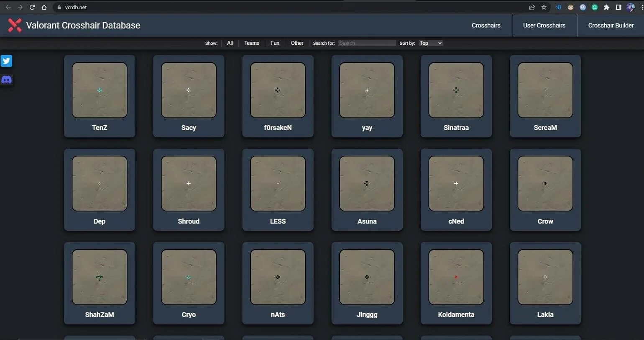
Task: Open the Sort by dropdown
Action: coord(430,43)
